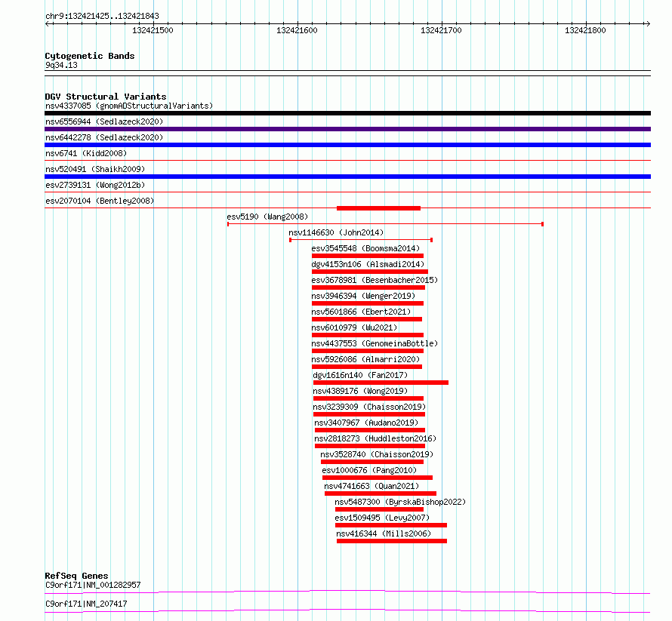
Task: Click the red bar under dgv1616n140
Action: (x=381, y=383)
